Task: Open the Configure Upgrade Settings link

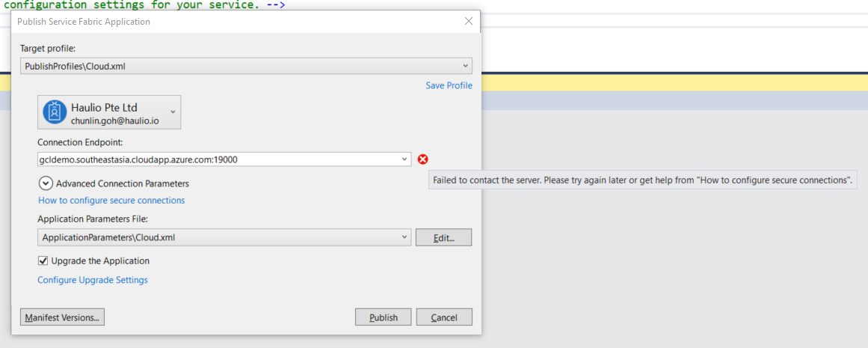Action: tap(93, 280)
